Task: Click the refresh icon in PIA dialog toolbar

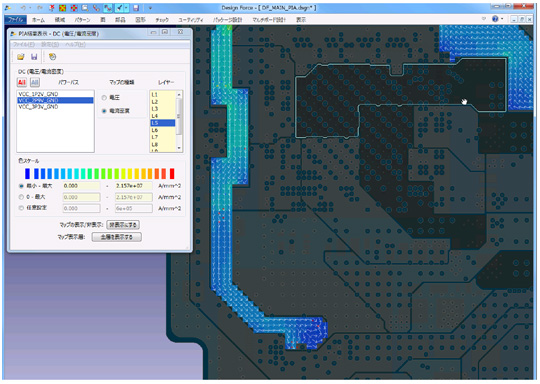Action: (52, 57)
